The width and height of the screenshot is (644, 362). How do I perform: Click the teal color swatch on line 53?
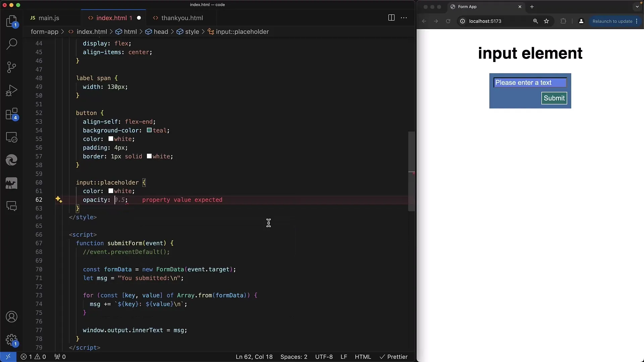(x=149, y=130)
